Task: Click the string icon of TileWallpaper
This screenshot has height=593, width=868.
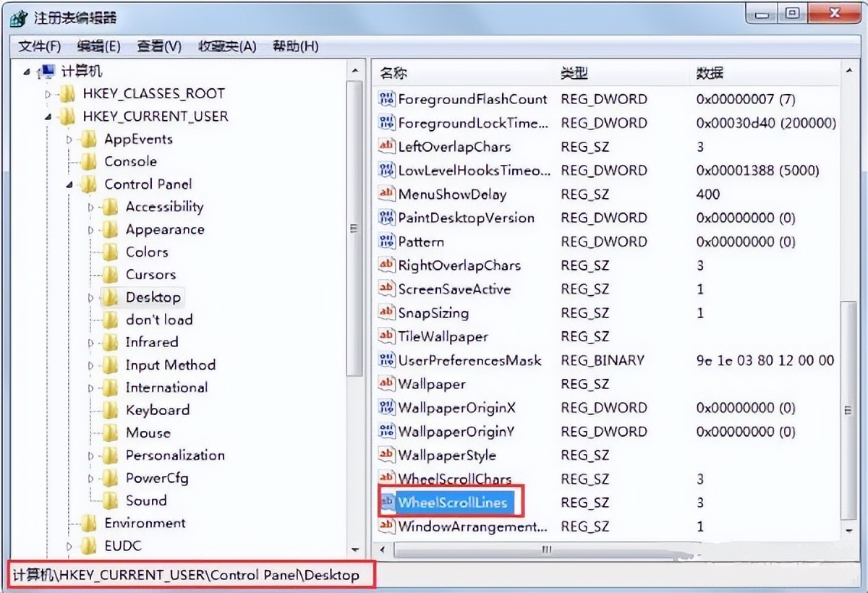Action: pyautogui.click(x=387, y=336)
